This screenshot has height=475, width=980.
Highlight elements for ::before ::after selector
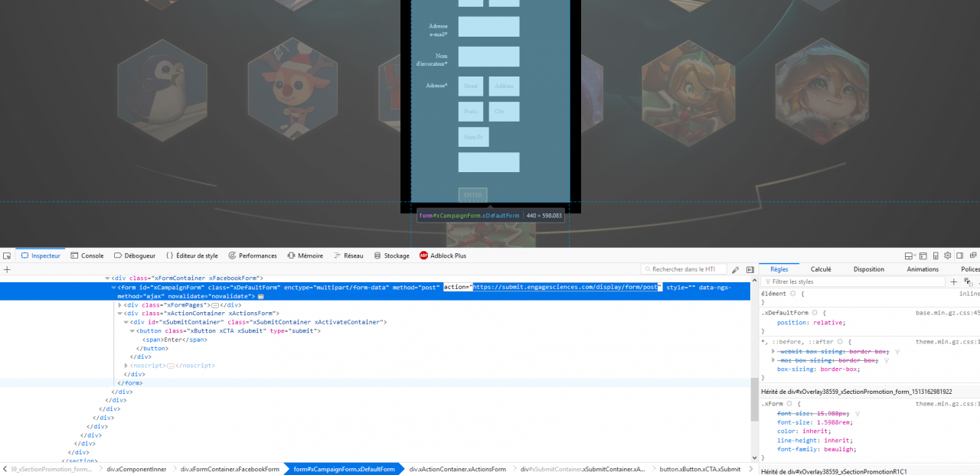point(840,342)
